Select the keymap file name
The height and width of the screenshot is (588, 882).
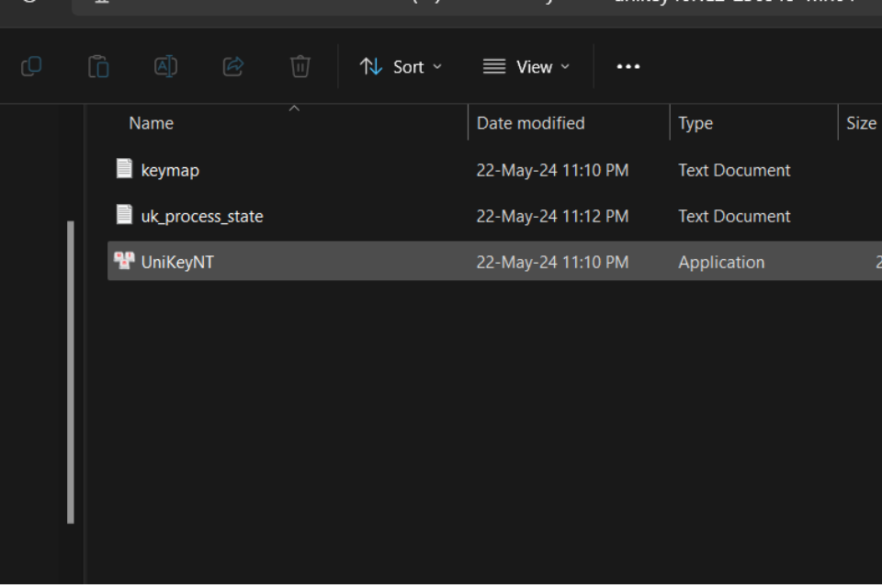click(x=170, y=170)
